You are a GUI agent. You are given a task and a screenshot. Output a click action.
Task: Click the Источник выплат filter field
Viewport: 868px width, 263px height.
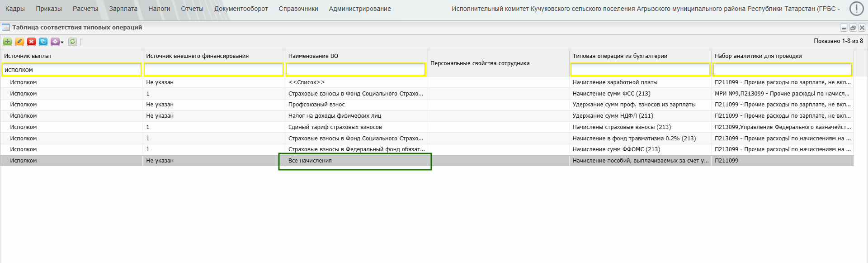click(x=72, y=70)
